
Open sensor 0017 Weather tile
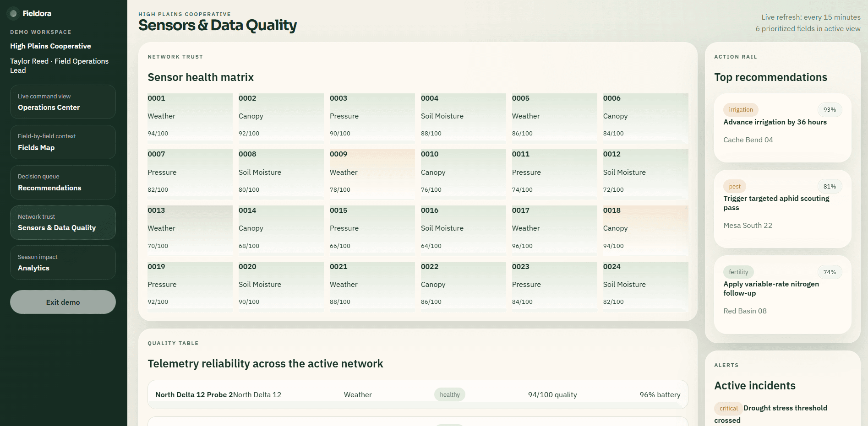click(555, 231)
